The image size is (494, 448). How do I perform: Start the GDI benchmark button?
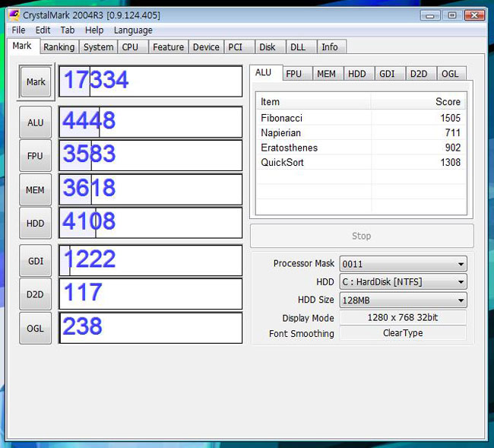(x=35, y=261)
